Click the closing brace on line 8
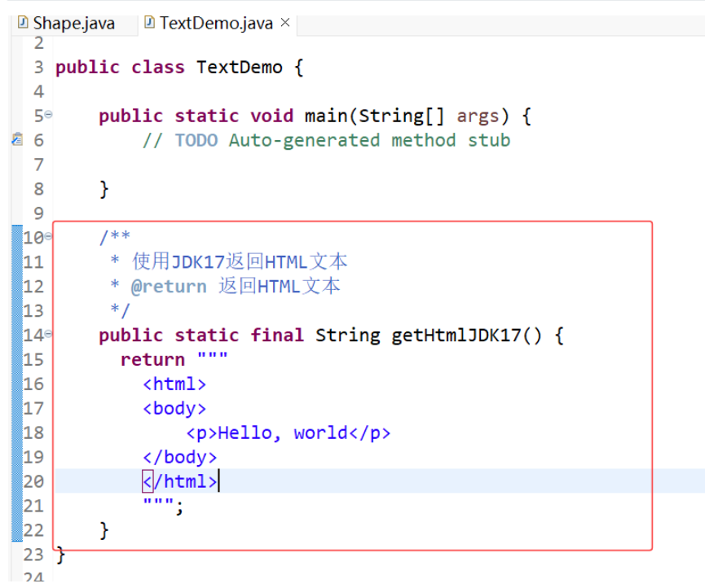 [x=104, y=189]
